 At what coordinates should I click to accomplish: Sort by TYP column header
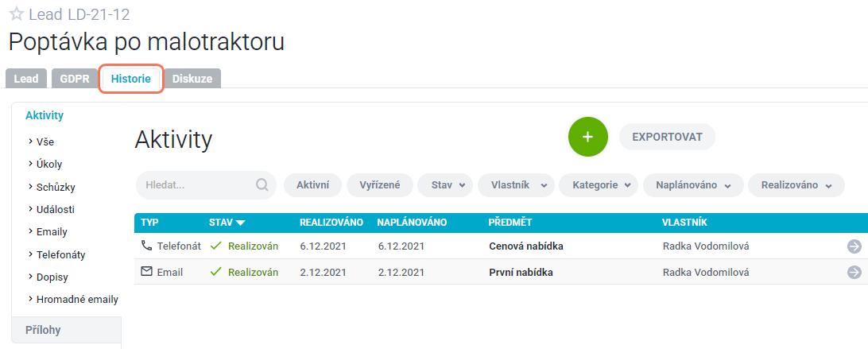(x=149, y=222)
